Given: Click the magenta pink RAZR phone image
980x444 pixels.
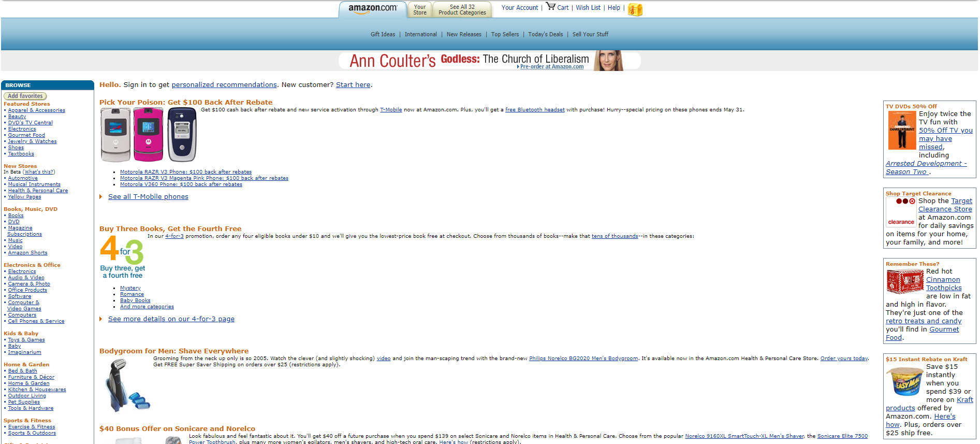Looking at the screenshot, I should 149,135.
